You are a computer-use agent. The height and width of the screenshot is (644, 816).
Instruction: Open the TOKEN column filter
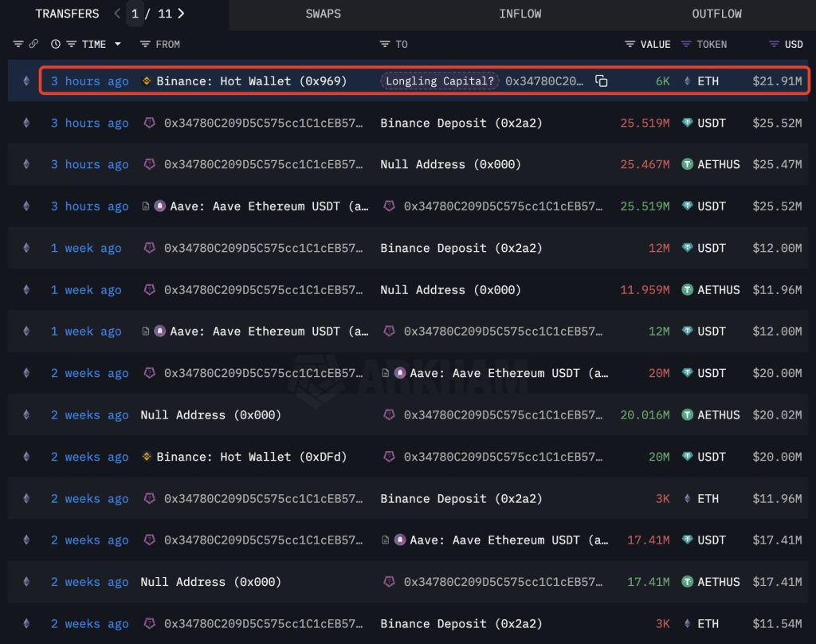(686, 45)
